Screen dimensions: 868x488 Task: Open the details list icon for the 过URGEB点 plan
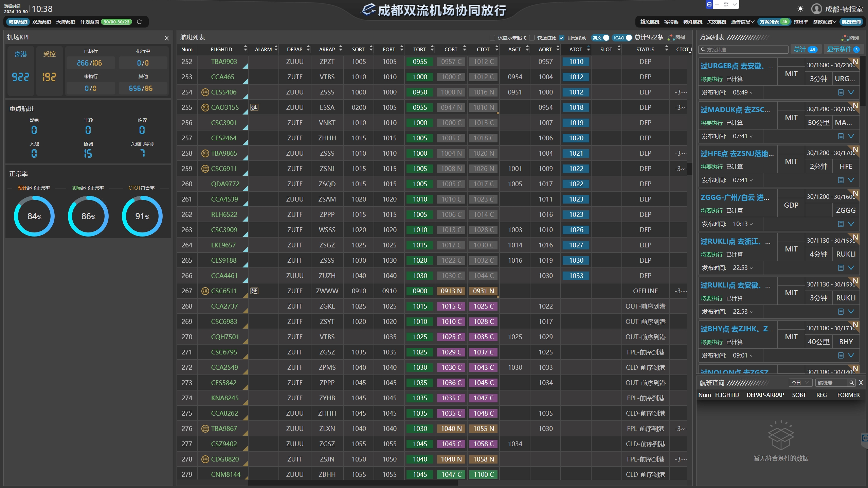click(x=841, y=92)
